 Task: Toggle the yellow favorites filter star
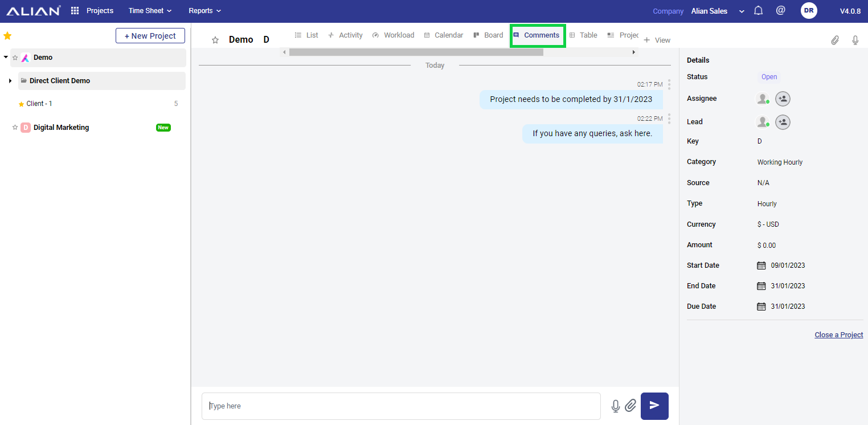point(7,36)
